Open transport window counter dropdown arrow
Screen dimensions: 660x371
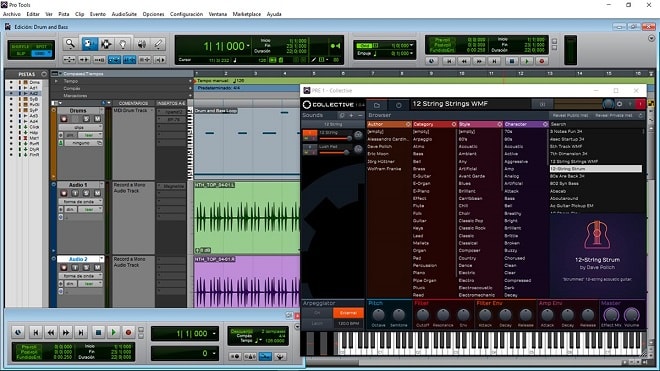[214, 334]
